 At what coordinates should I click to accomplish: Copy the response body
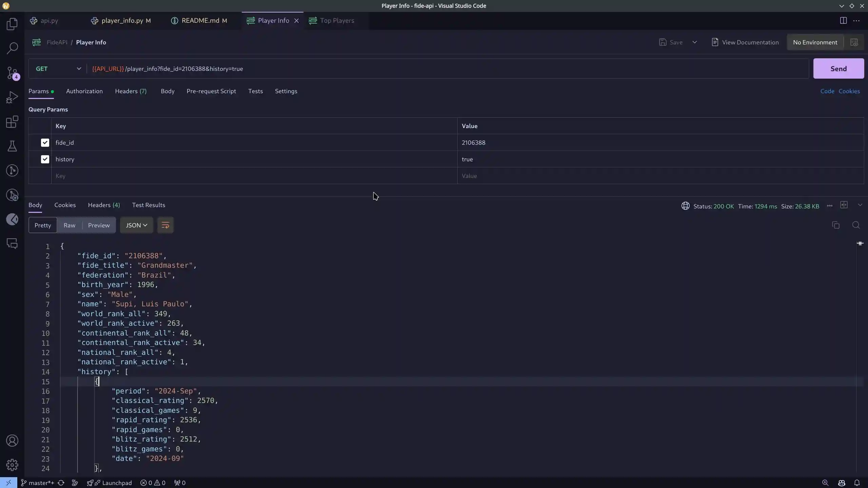pyautogui.click(x=835, y=225)
